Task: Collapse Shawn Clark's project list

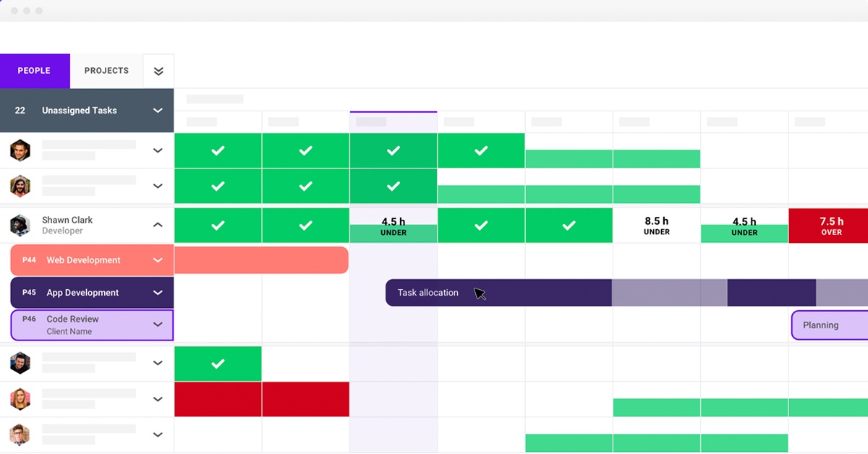Action: tap(158, 225)
